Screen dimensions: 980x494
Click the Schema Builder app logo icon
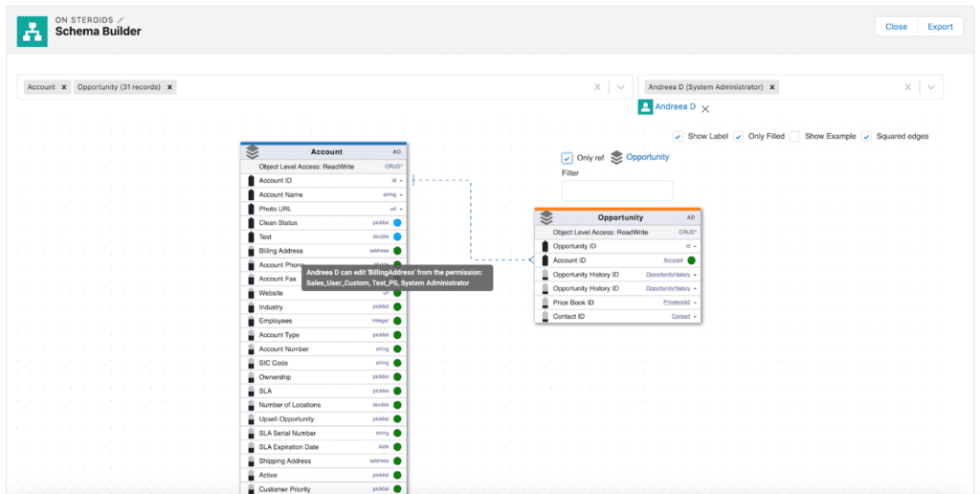(x=32, y=32)
